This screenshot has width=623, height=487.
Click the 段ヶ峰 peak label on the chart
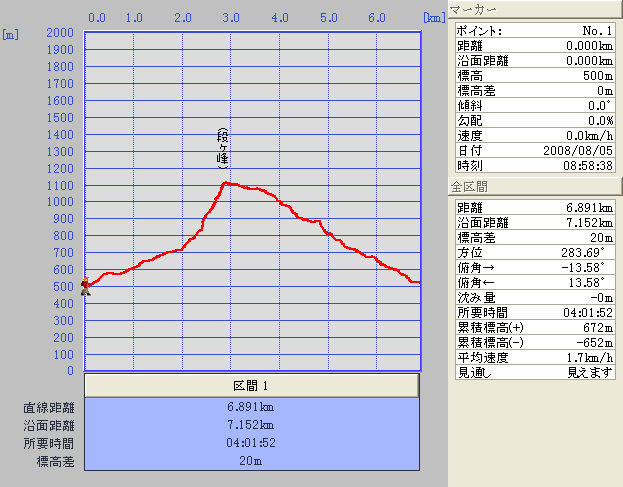point(222,148)
